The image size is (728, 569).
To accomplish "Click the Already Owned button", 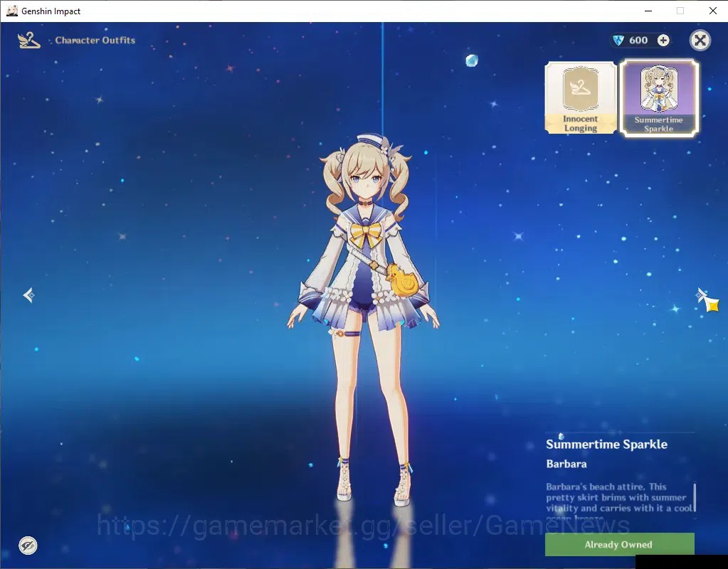I will 619,544.
